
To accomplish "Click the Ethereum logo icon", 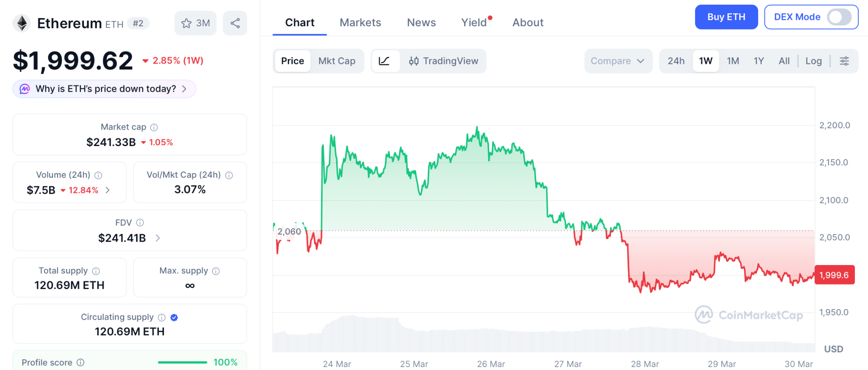I will 22,23.
